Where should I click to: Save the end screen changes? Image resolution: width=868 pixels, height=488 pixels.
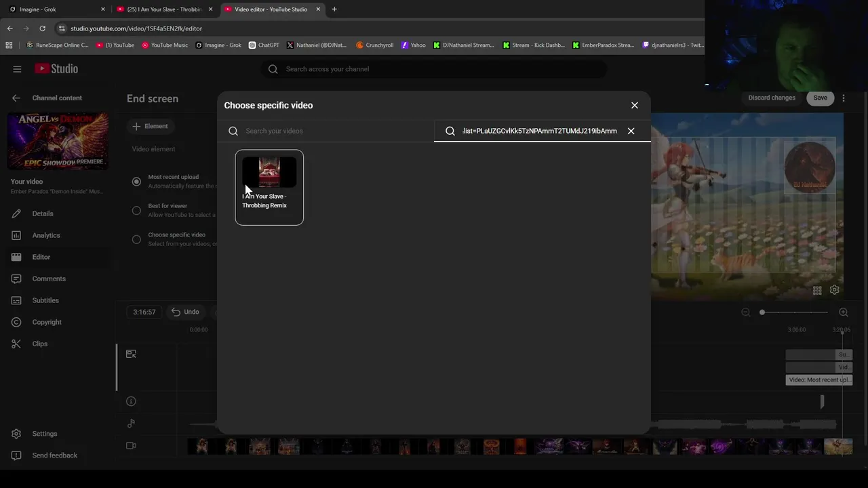pos(821,98)
